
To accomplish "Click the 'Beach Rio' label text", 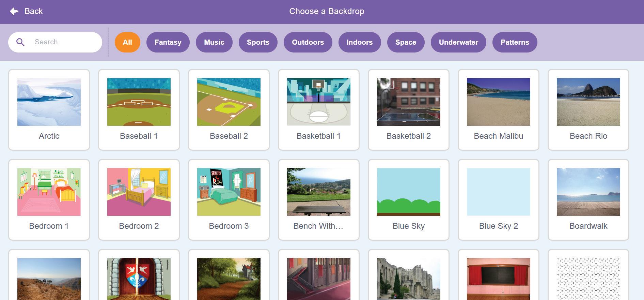I will coord(588,136).
